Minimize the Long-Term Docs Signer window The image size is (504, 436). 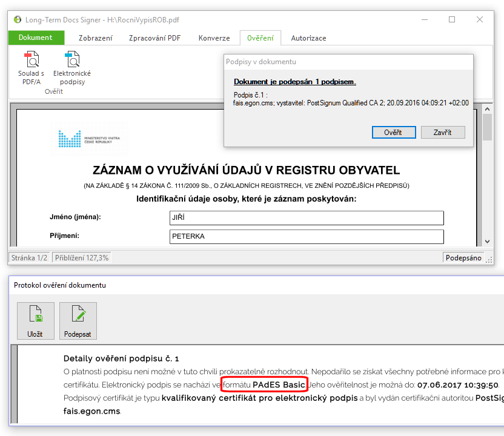[425, 19]
